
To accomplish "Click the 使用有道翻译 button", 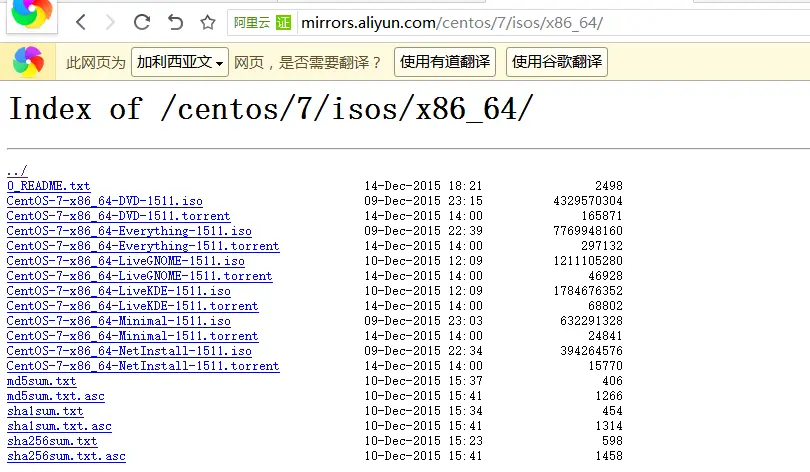I will click(x=445, y=62).
